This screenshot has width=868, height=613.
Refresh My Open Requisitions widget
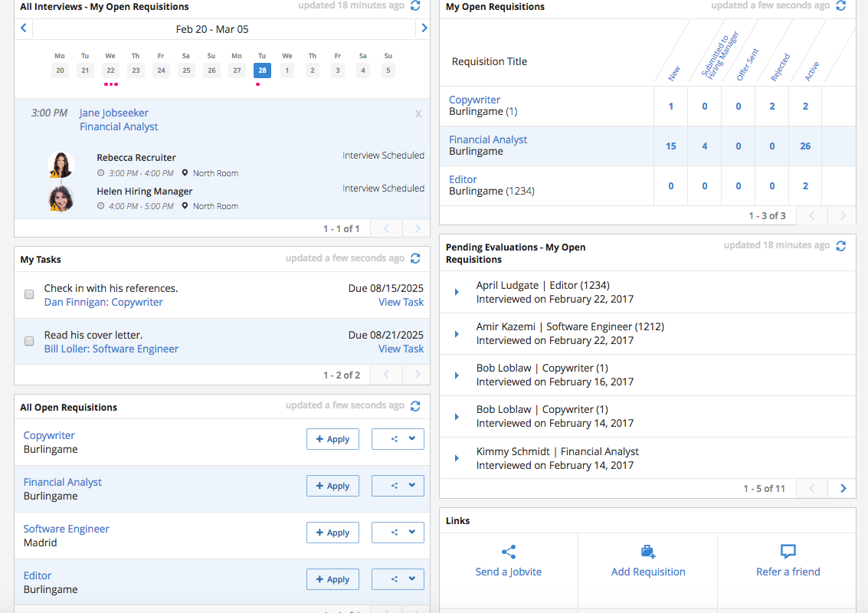click(x=841, y=5)
